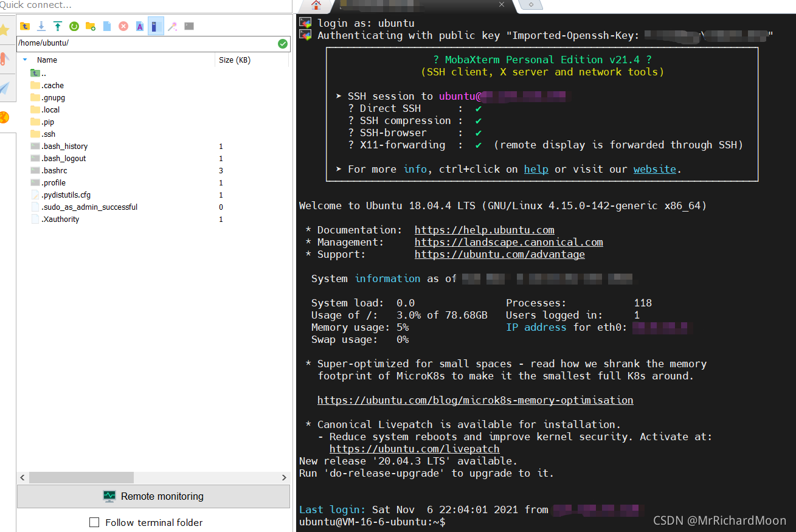This screenshot has height=532, width=796.
Task: Open the https://help.ubuntu.com link
Action: pos(485,230)
